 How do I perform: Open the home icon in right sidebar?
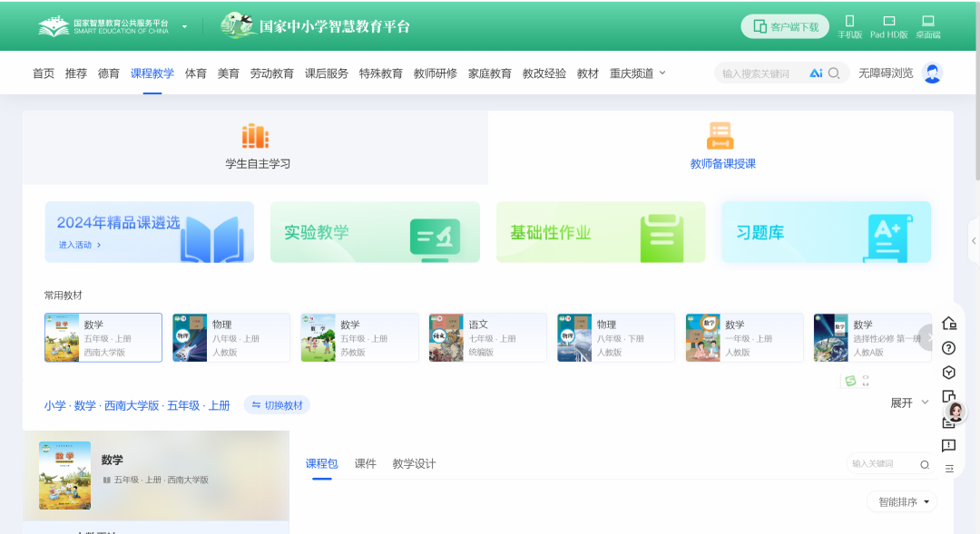(x=949, y=323)
